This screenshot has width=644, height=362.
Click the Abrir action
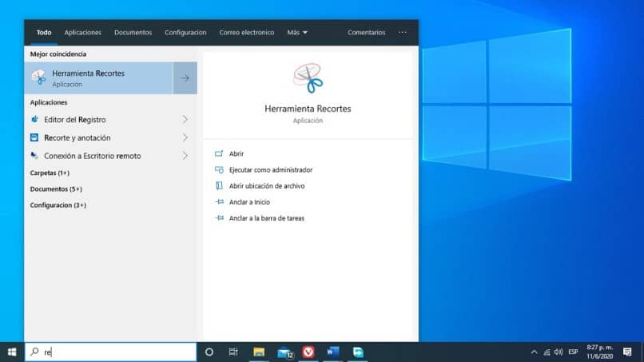(x=237, y=153)
